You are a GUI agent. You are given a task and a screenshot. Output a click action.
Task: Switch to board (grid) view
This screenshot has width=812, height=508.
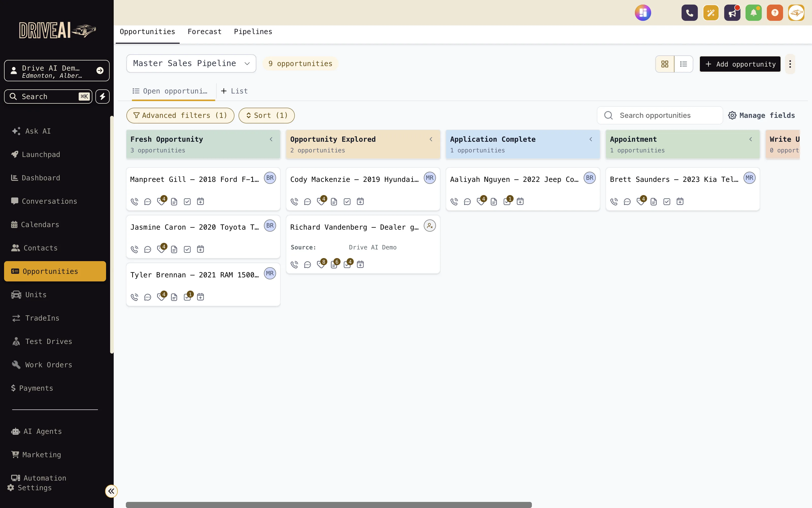tap(665, 64)
